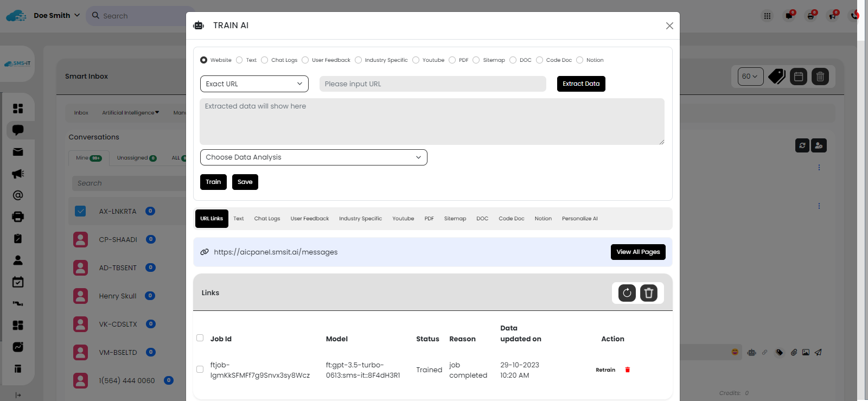
Task: Click the Extract Data button
Action: click(x=581, y=84)
